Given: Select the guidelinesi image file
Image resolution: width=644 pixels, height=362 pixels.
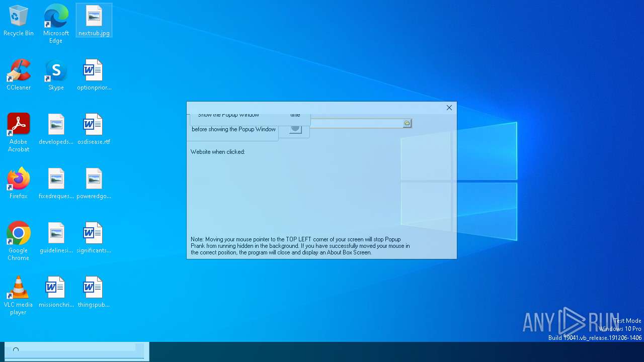Looking at the screenshot, I should tap(56, 238).
